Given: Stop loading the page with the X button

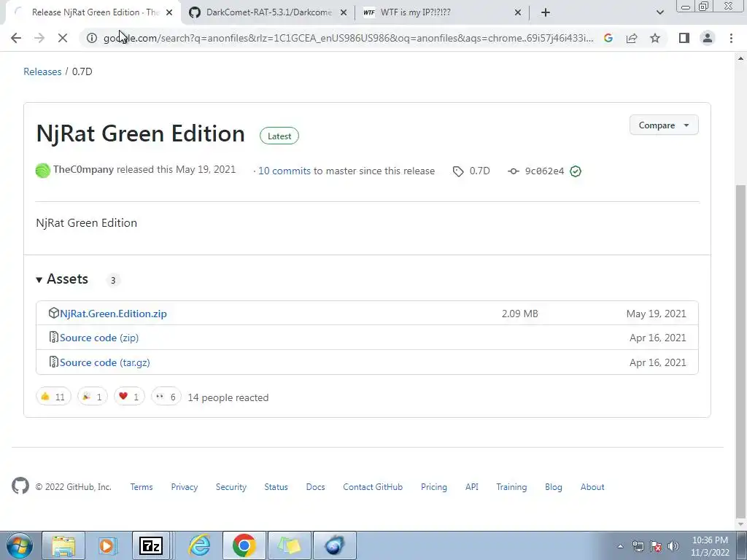Looking at the screenshot, I should click(x=63, y=38).
